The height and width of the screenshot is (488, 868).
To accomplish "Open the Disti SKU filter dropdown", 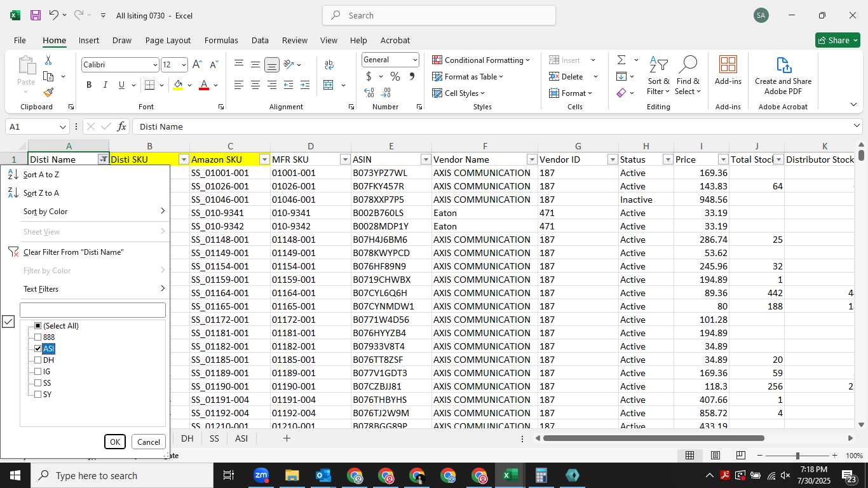I will [184, 159].
